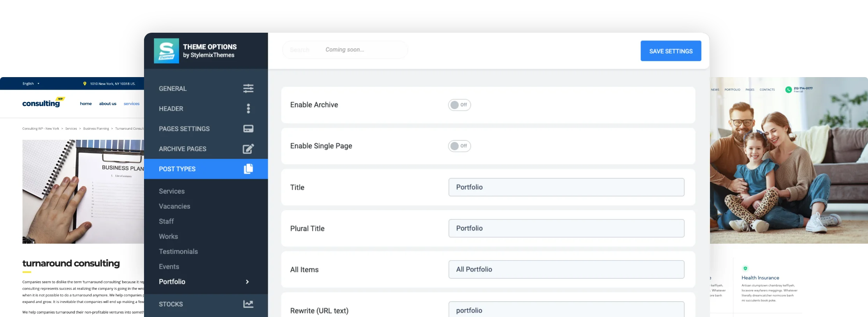Open the Header menu section

point(206,109)
